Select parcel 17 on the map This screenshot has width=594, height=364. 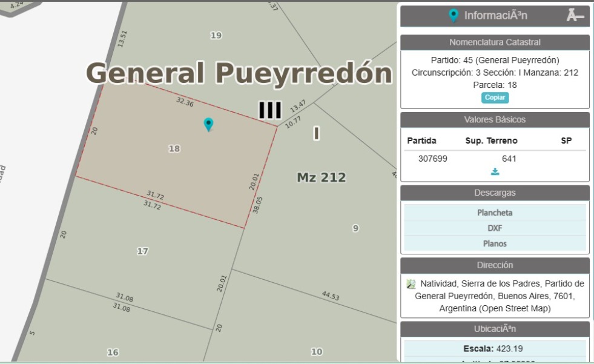coord(142,251)
